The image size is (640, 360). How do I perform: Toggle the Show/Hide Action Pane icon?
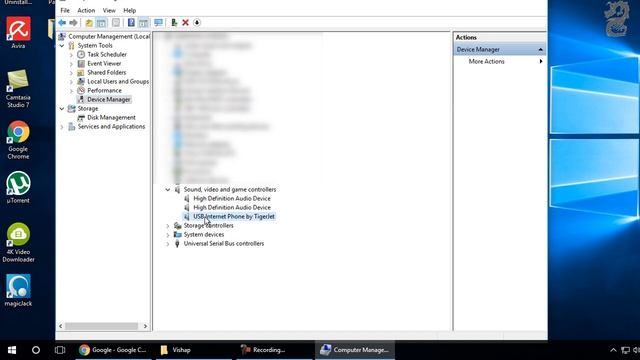click(x=144, y=23)
